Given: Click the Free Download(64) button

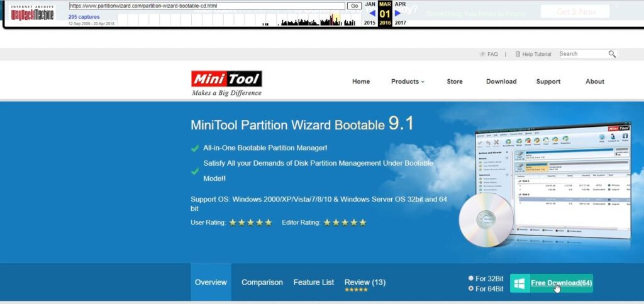Looking at the screenshot, I should pos(552,283).
